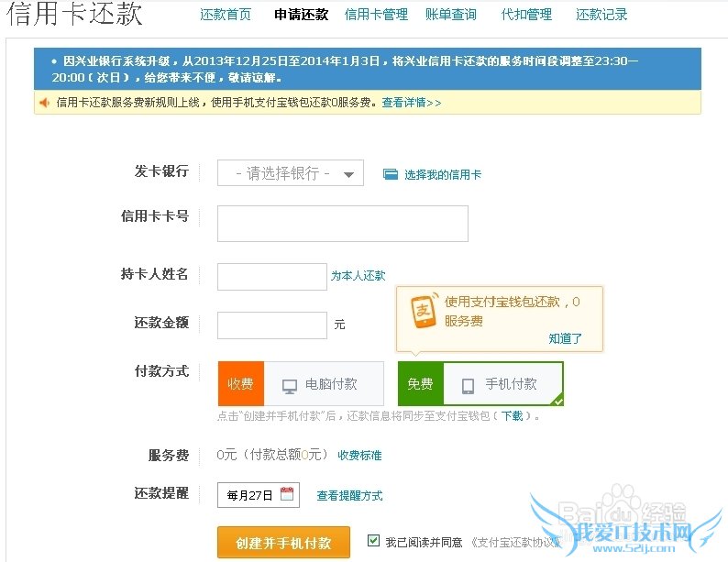Viewport: 728px width, 562px height.
Task: Open the 下载 link for 支付宝钱包
Action: coord(513,416)
